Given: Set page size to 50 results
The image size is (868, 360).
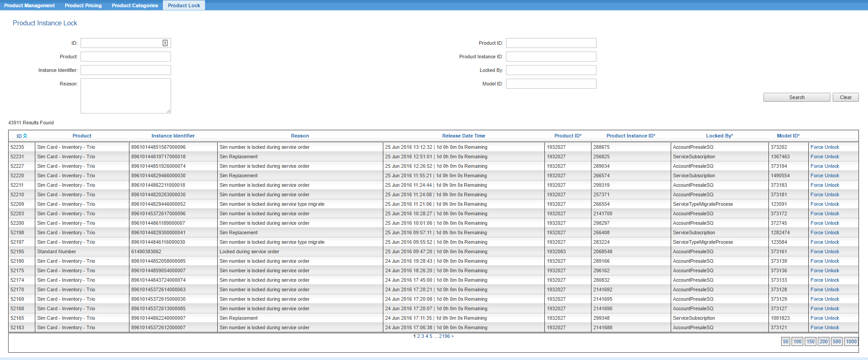Looking at the screenshot, I should pos(785,341).
